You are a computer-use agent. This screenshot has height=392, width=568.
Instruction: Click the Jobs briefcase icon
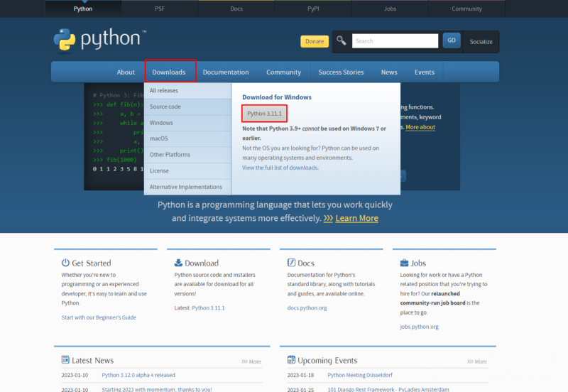point(404,263)
